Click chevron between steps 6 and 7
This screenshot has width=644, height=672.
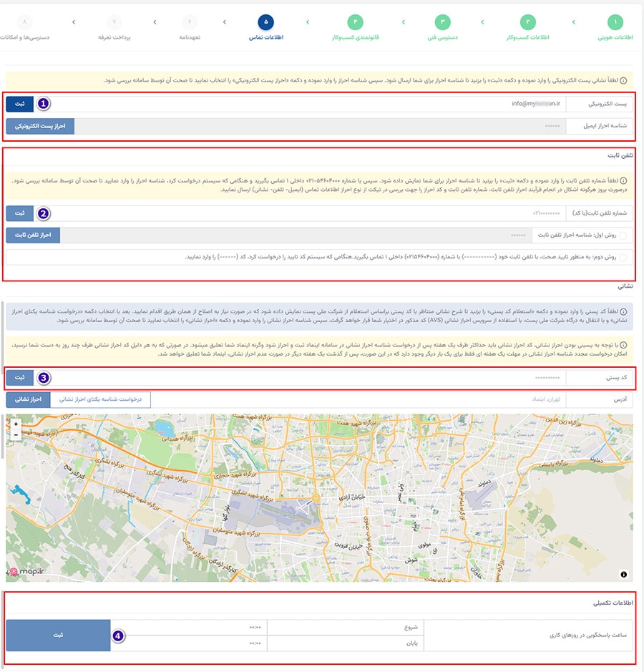(155, 22)
